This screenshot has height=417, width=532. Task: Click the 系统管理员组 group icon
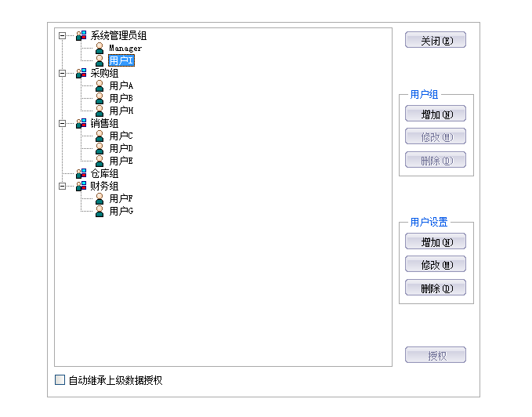pos(81,36)
